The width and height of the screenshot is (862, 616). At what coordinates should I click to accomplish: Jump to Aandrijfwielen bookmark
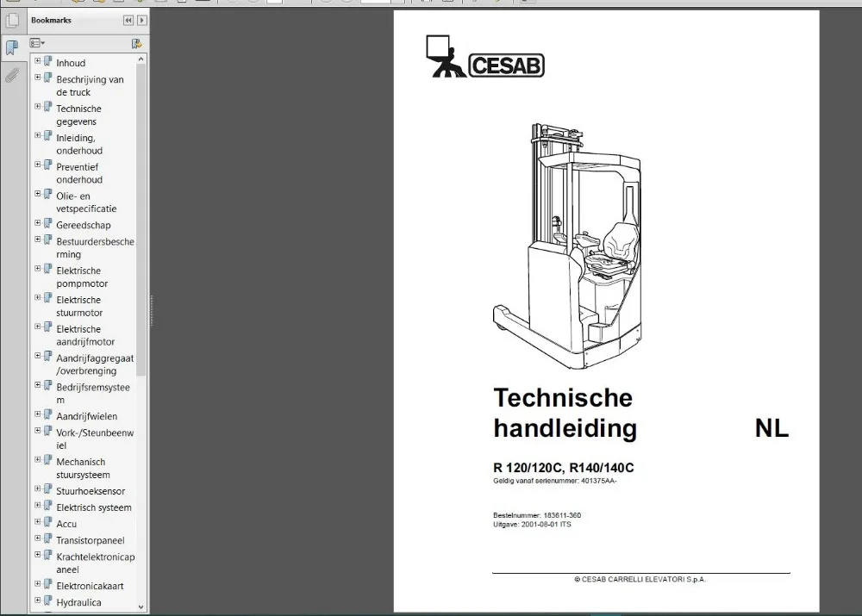point(86,416)
